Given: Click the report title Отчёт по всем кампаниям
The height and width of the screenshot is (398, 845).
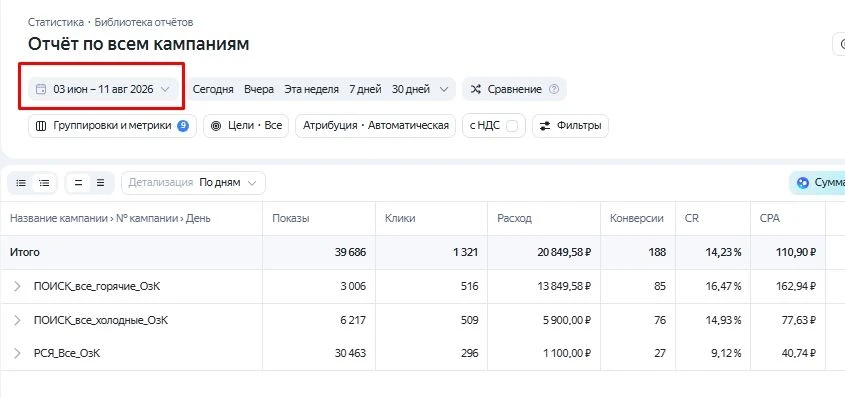Looking at the screenshot, I should pos(138,44).
